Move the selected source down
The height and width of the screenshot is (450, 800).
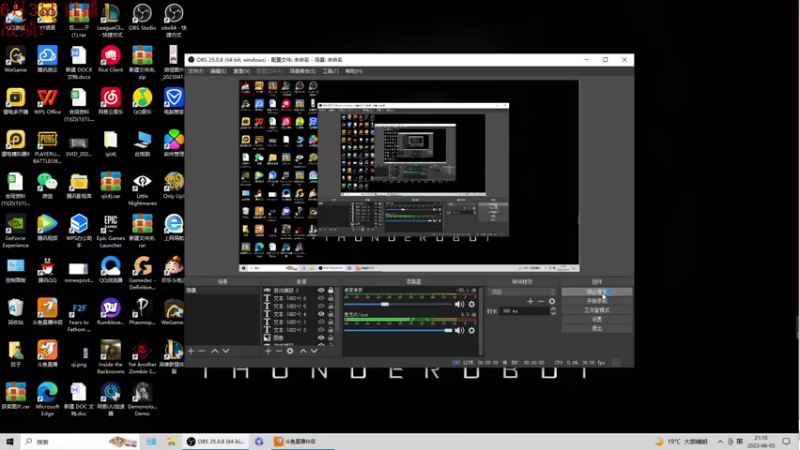[x=314, y=351]
